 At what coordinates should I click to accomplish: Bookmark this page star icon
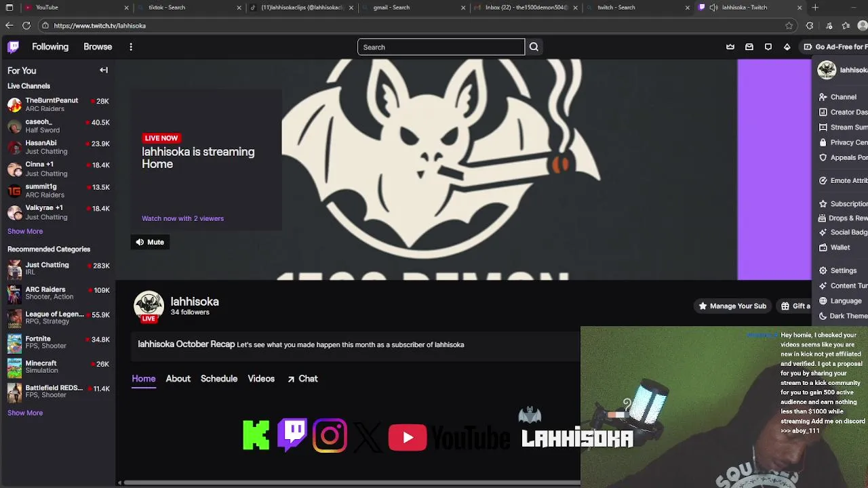coord(789,26)
